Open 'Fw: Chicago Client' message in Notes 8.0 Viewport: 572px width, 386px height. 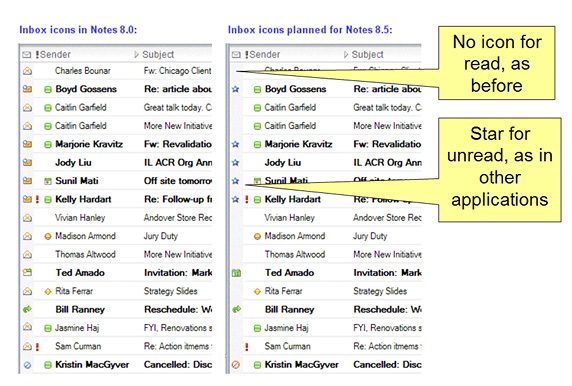pyautogui.click(x=178, y=71)
